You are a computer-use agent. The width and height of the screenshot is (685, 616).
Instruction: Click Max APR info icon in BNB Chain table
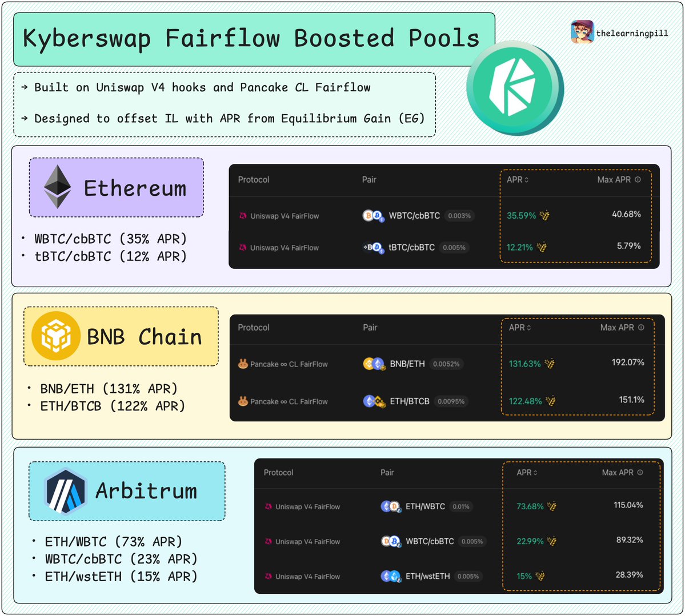pos(641,328)
